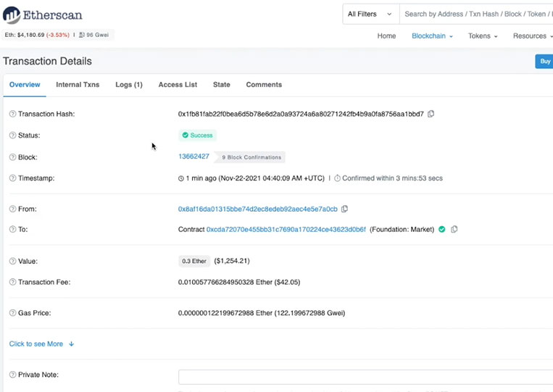Viewport: 553px width, 392px height.
Task: Click the help icon beside To
Action: coord(13,229)
